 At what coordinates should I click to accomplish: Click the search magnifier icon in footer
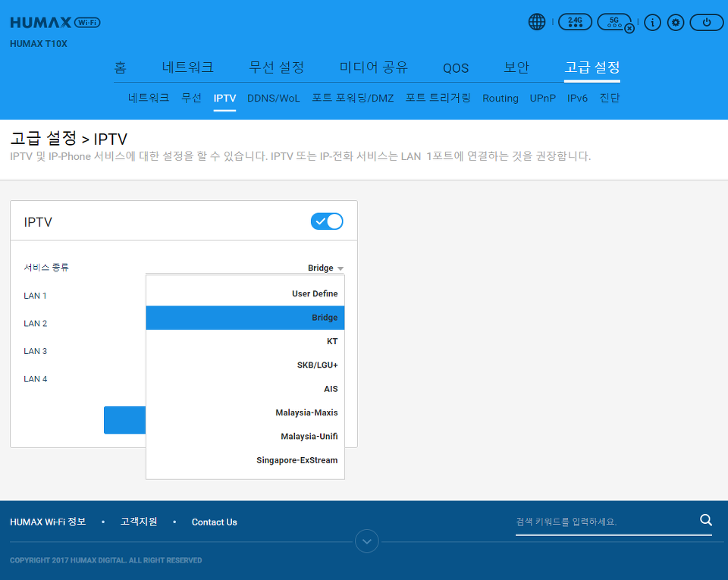(x=706, y=520)
